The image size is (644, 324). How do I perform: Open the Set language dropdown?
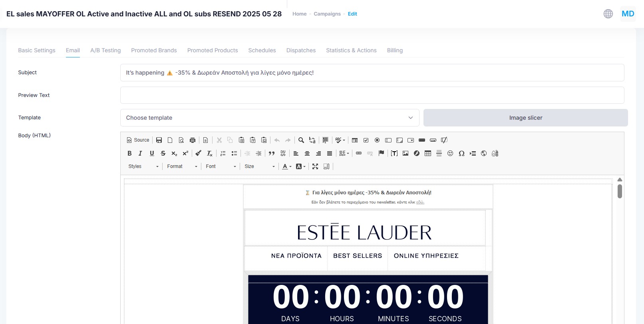(x=344, y=153)
